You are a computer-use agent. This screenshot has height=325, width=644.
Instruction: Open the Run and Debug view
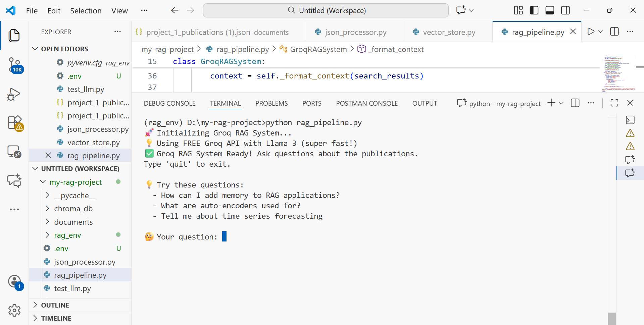(14, 94)
